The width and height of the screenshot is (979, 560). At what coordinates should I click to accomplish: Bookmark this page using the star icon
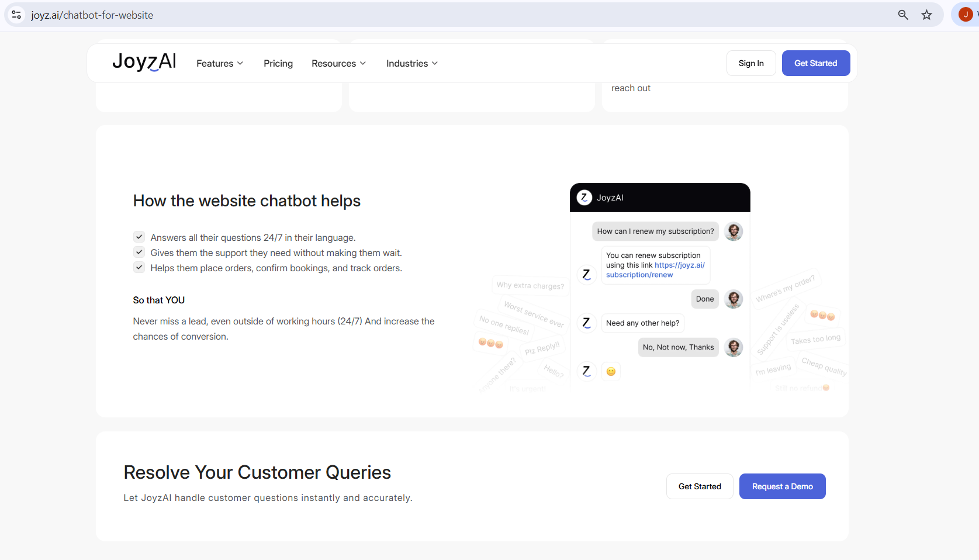tap(926, 15)
